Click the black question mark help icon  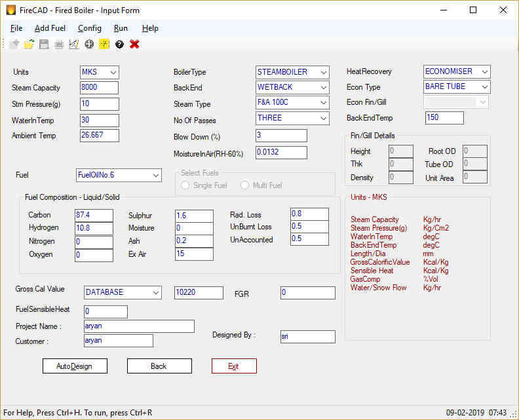click(119, 44)
